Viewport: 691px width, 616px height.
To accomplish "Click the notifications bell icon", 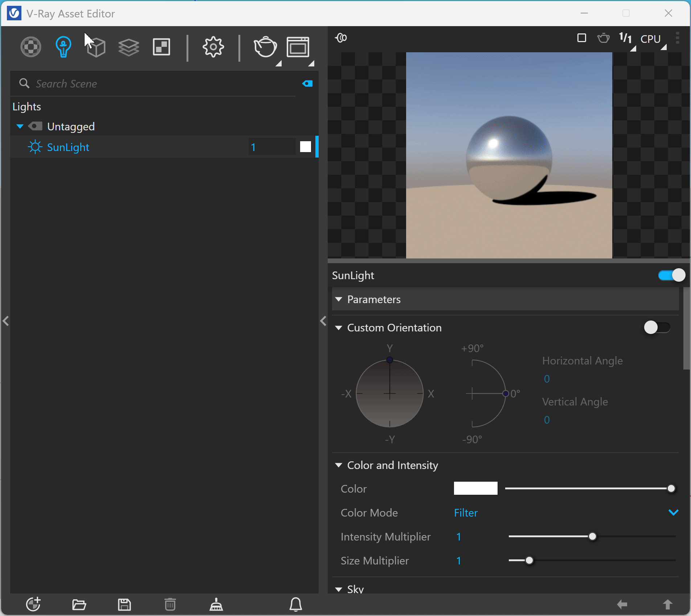I will [296, 604].
